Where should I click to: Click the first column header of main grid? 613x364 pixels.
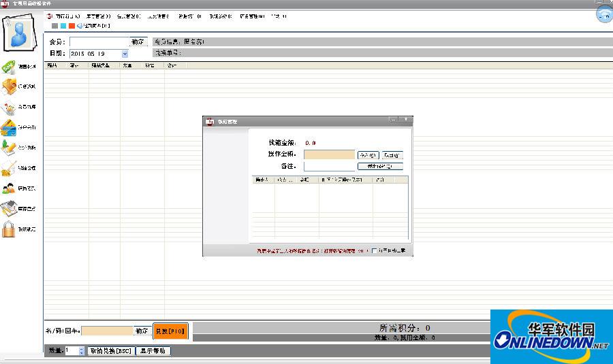(56, 65)
